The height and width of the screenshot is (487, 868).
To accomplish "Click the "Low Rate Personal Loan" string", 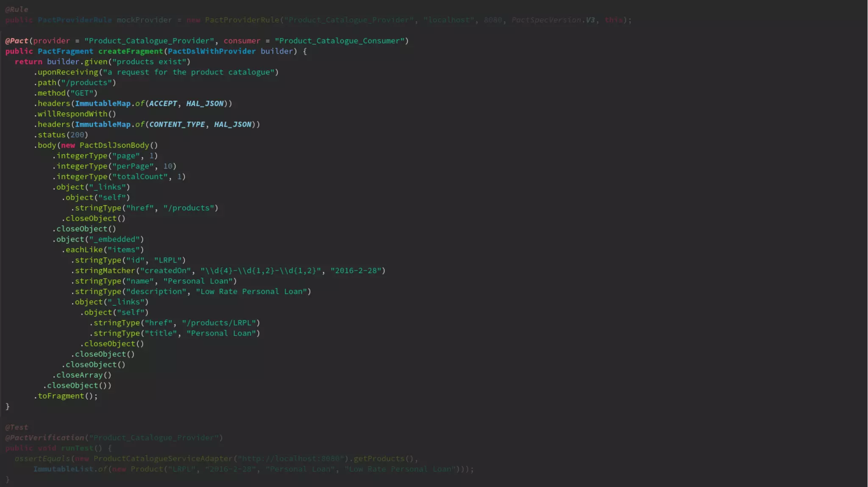I will tap(251, 291).
